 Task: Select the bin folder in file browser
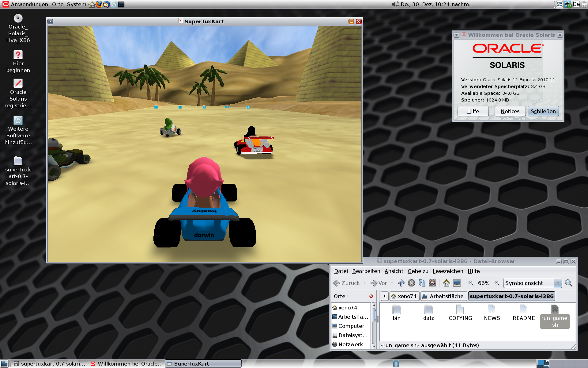point(397,313)
